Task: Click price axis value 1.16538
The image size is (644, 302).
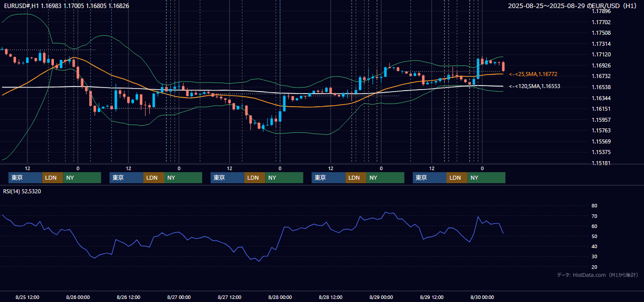Action: point(601,87)
